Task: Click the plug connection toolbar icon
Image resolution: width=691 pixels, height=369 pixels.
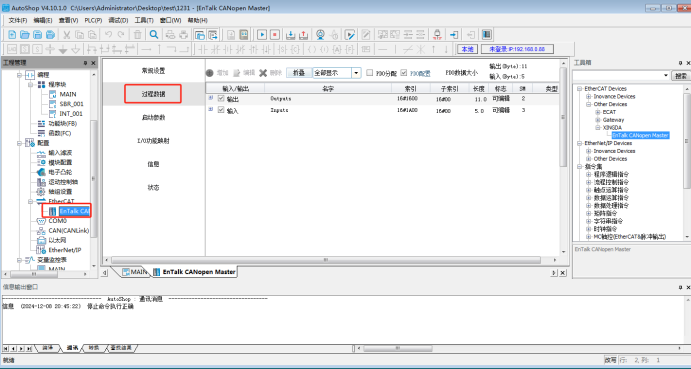Action: click(x=437, y=34)
